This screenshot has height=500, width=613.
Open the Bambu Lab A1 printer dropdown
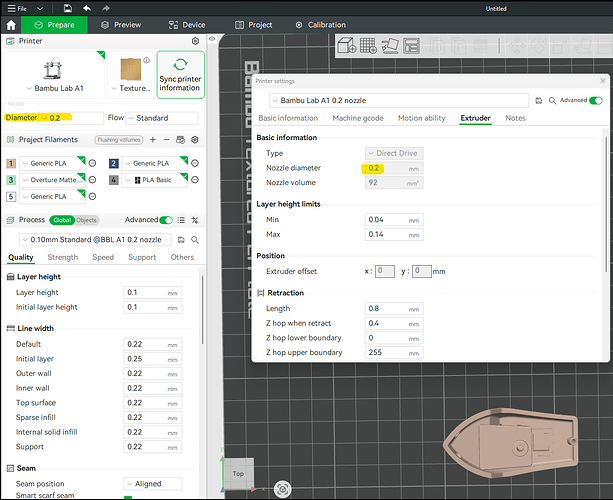(55, 88)
